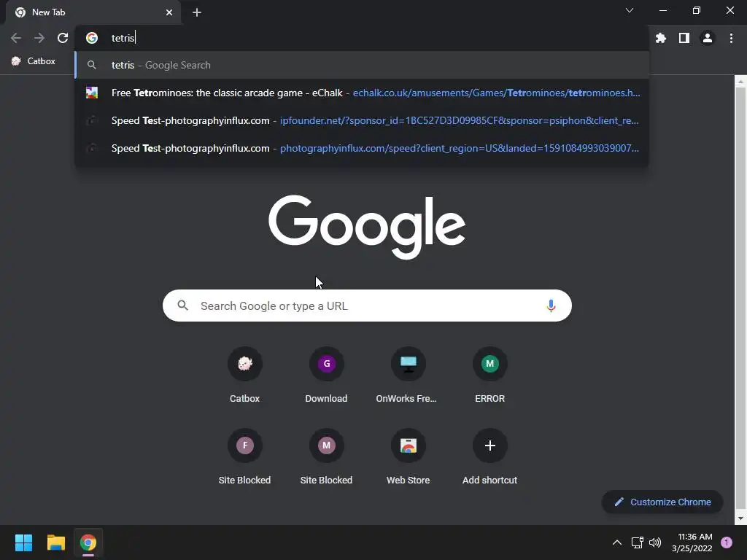Expand the tab search chevron
This screenshot has height=560, width=747.
[630, 10]
